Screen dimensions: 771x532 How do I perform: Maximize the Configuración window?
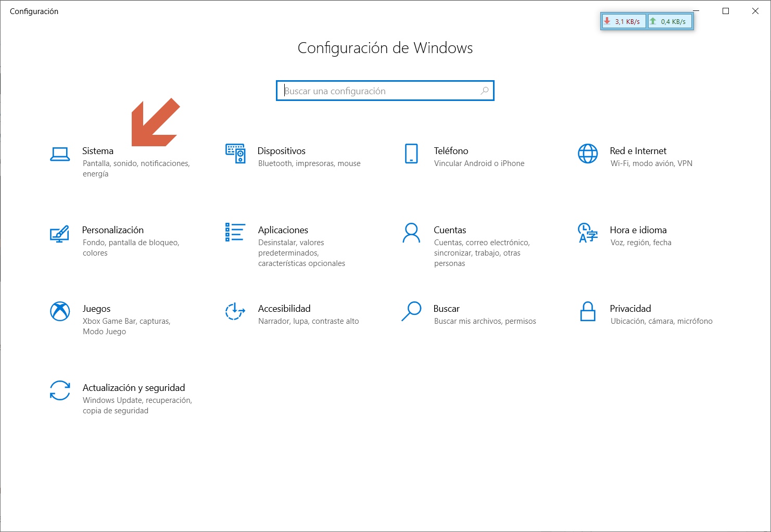[x=726, y=11]
